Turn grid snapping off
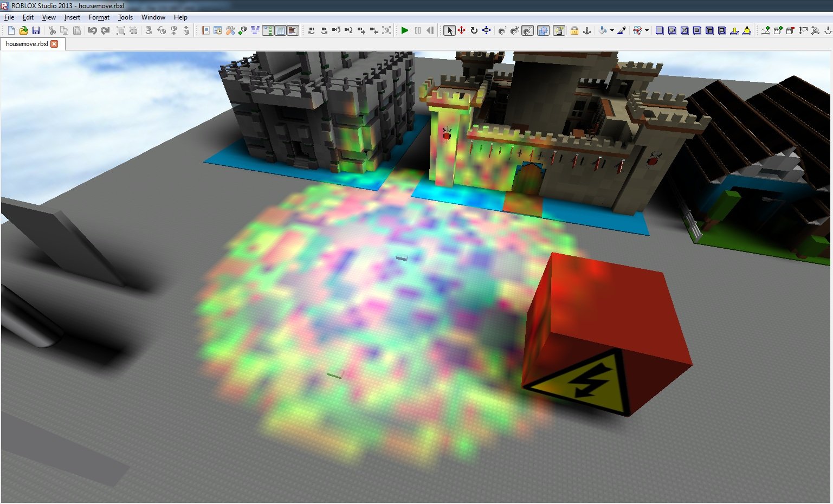 point(527,30)
